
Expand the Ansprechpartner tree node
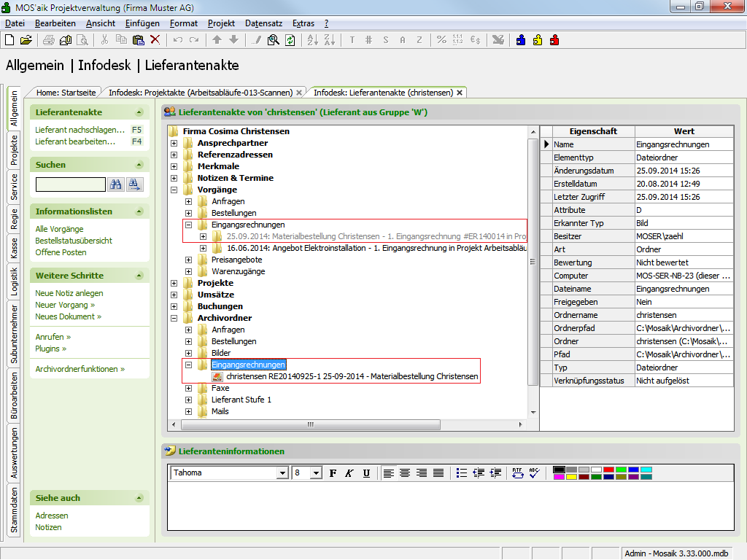point(174,143)
